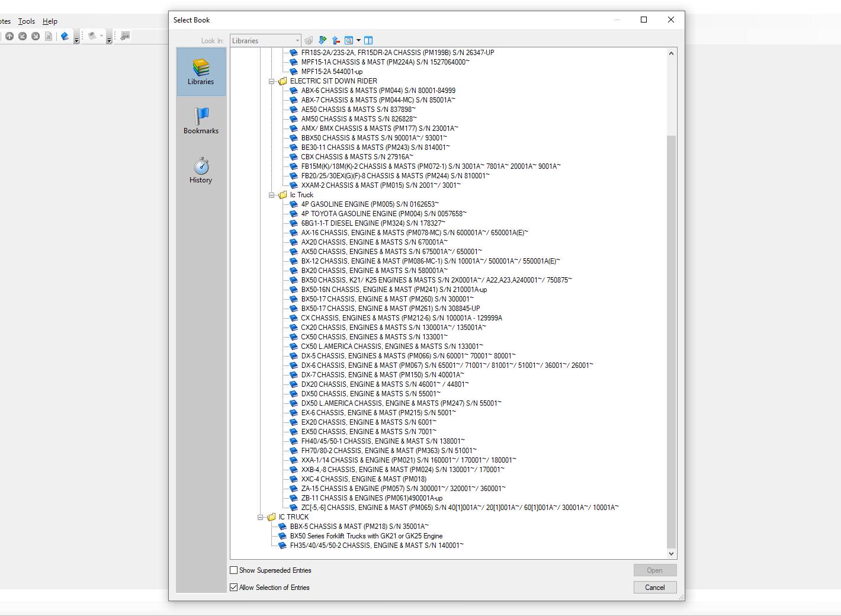
Task: Select BX50-16N CHASSIS, ENGINE & MAST (PM241)
Action: [x=394, y=290]
